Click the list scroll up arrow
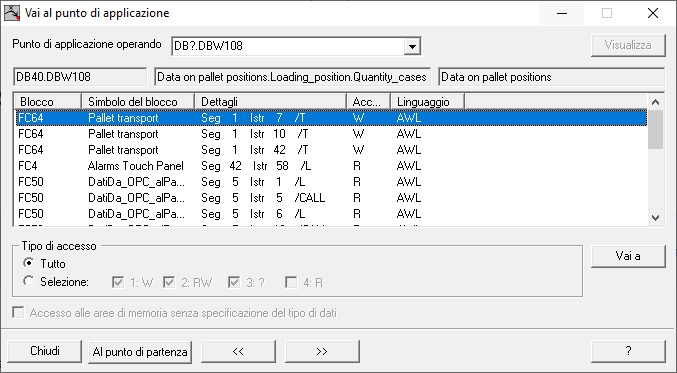 click(655, 102)
